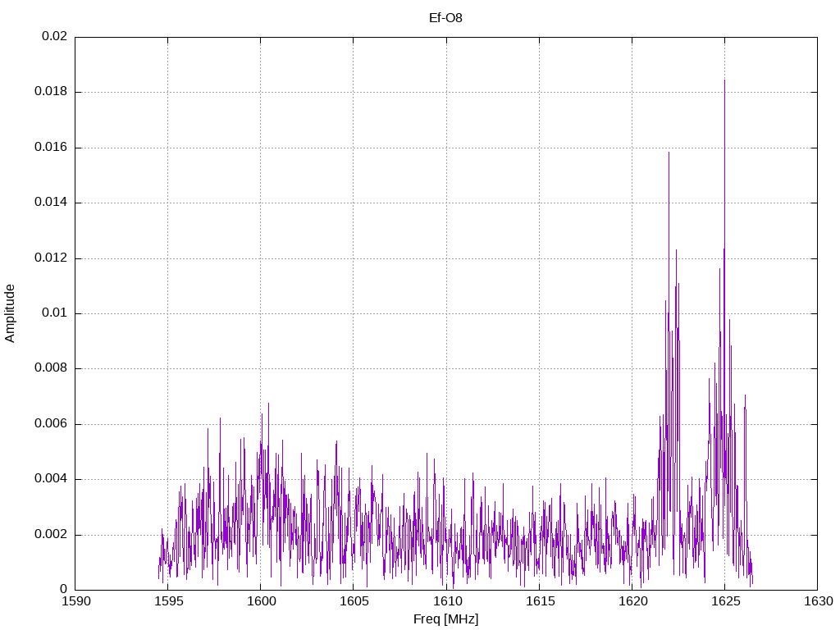Click the 0.002 y-axis tick label

pos(51,535)
